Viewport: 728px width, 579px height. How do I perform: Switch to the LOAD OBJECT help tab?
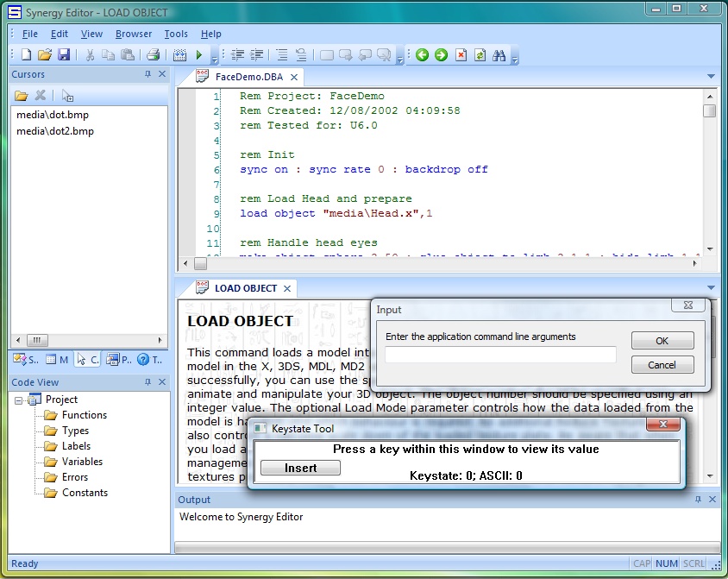[x=246, y=288]
